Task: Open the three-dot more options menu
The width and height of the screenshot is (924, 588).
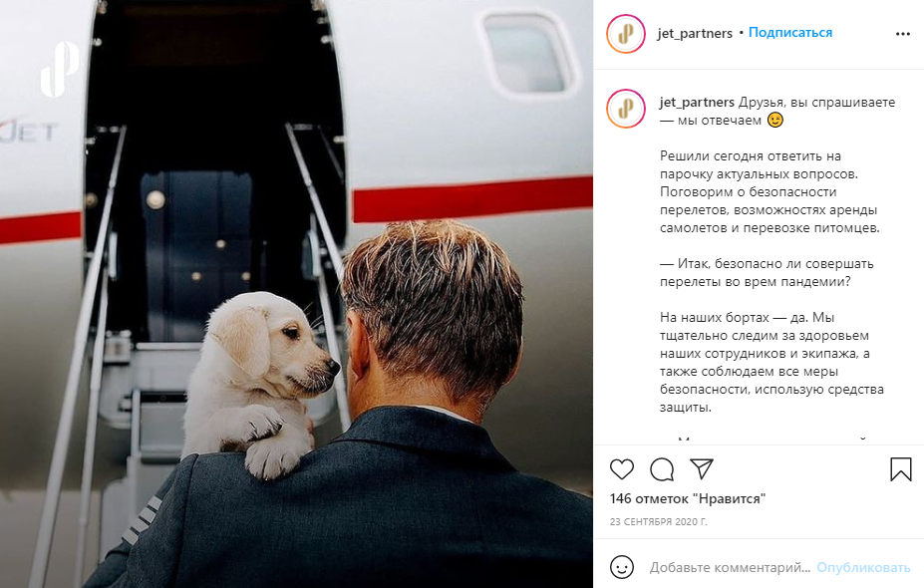Action: [903, 34]
